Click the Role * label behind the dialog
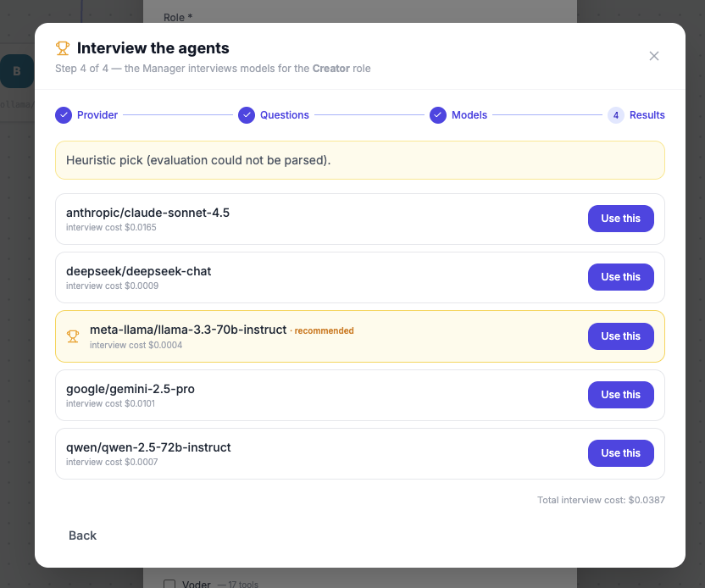Viewport: 705px width, 588px height. point(178,18)
